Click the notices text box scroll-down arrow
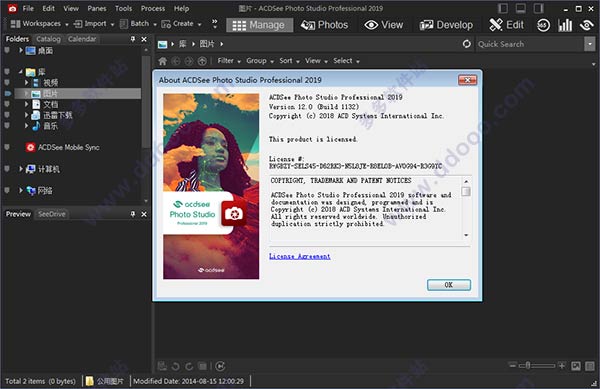600x389 pixels. [466, 235]
